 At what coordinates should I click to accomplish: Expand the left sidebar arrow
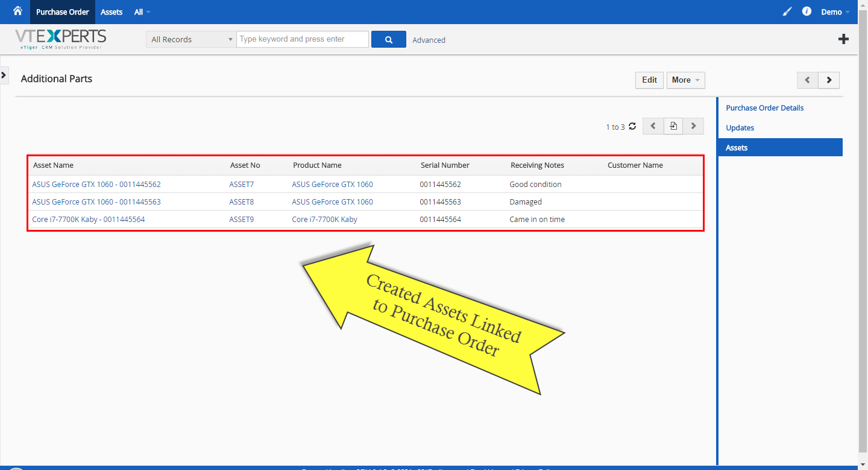coord(4,75)
